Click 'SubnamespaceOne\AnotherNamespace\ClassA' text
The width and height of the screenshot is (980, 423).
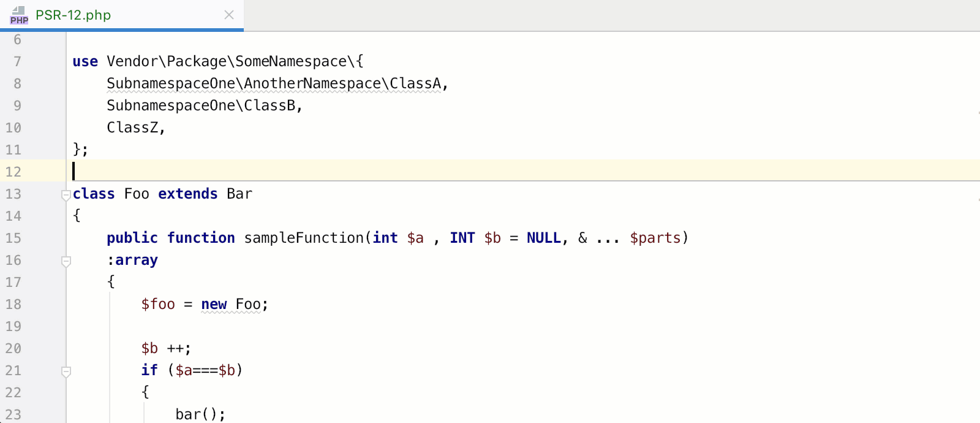click(274, 83)
